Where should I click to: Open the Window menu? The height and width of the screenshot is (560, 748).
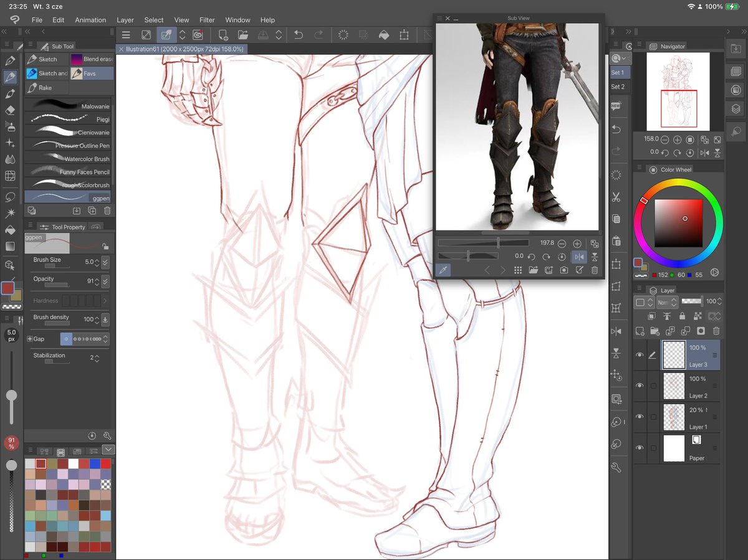tap(237, 20)
